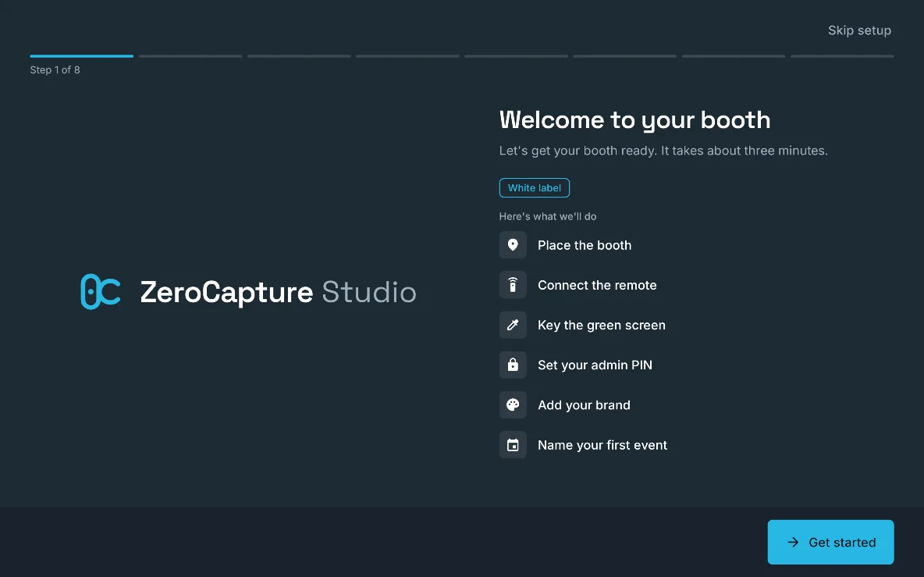924x577 pixels.
Task: Click the "Place the booth" text
Action: pos(584,245)
